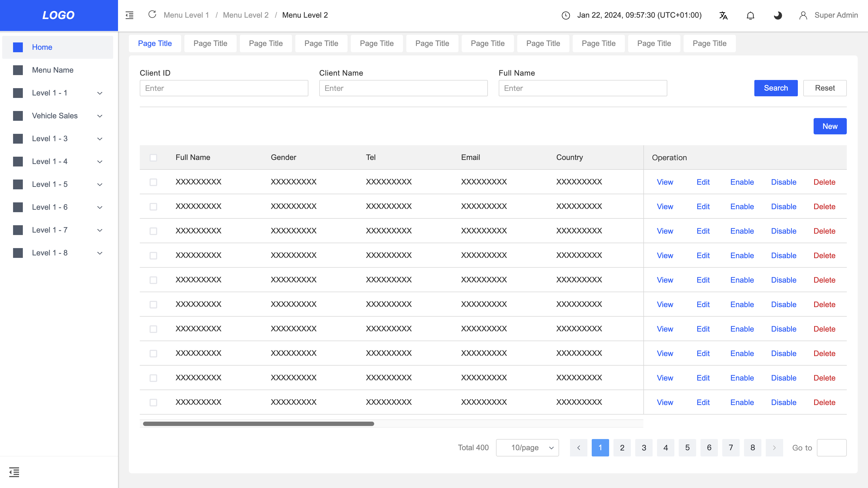Open Home in the sidebar menu
This screenshot has width=868, height=488.
tap(58, 47)
